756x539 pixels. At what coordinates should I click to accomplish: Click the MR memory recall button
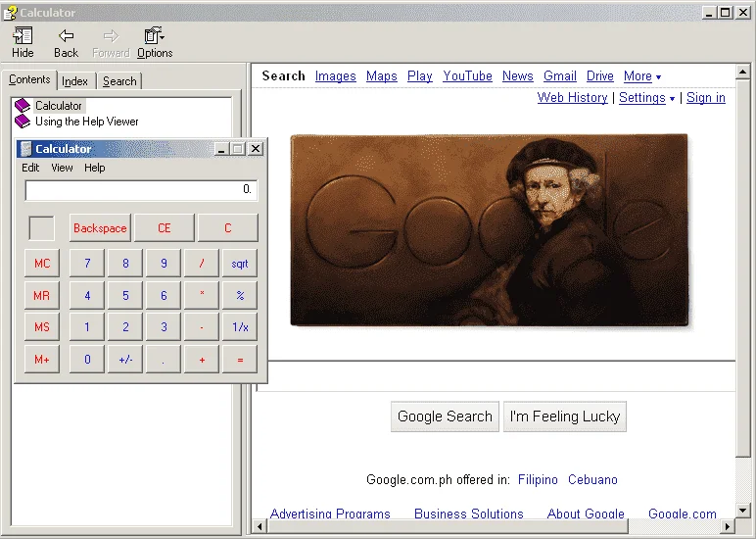click(42, 295)
